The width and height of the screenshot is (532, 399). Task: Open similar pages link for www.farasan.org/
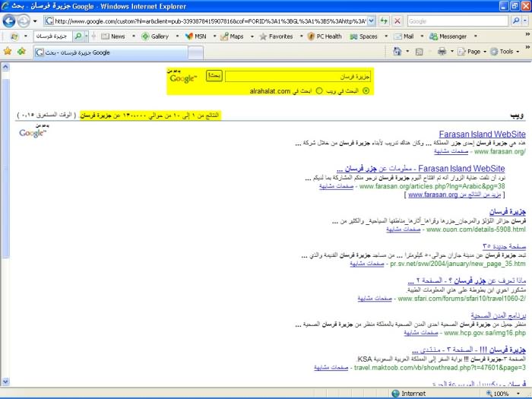pyautogui.click(x=451, y=152)
